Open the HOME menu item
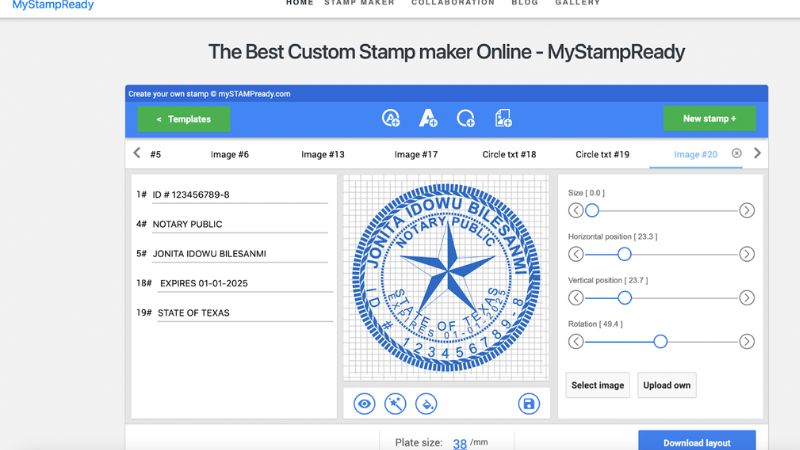The image size is (800, 450). [x=299, y=3]
